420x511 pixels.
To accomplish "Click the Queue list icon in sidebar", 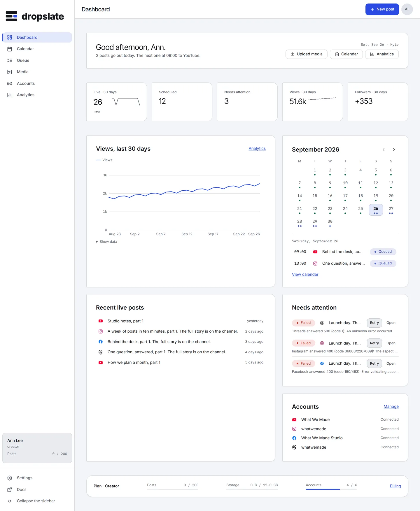I will (x=10, y=60).
